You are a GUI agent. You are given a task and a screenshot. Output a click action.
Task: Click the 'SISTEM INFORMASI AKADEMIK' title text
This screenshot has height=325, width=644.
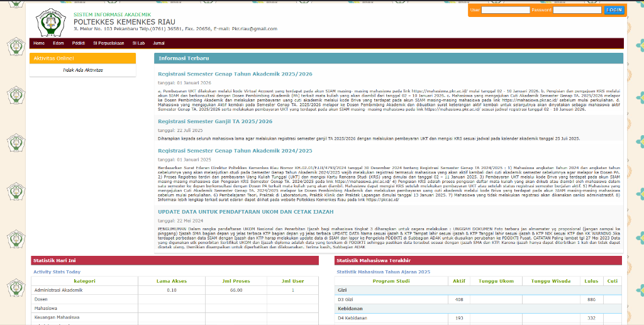click(x=113, y=15)
